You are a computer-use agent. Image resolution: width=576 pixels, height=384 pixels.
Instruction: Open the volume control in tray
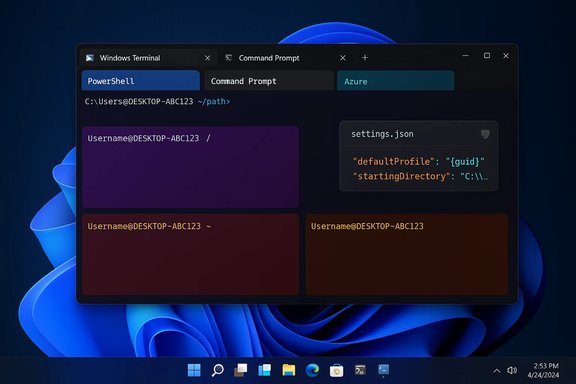(x=512, y=370)
